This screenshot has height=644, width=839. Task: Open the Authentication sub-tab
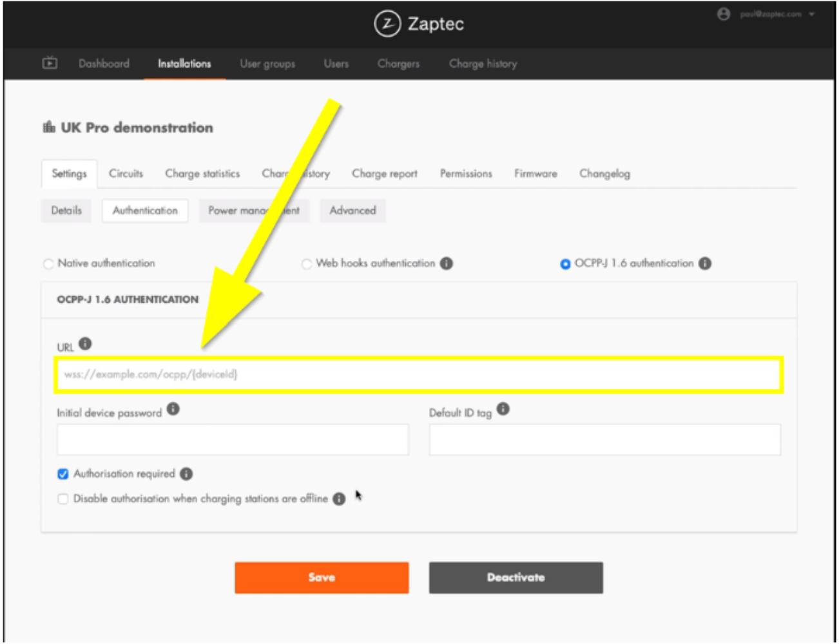[x=145, y=211]
